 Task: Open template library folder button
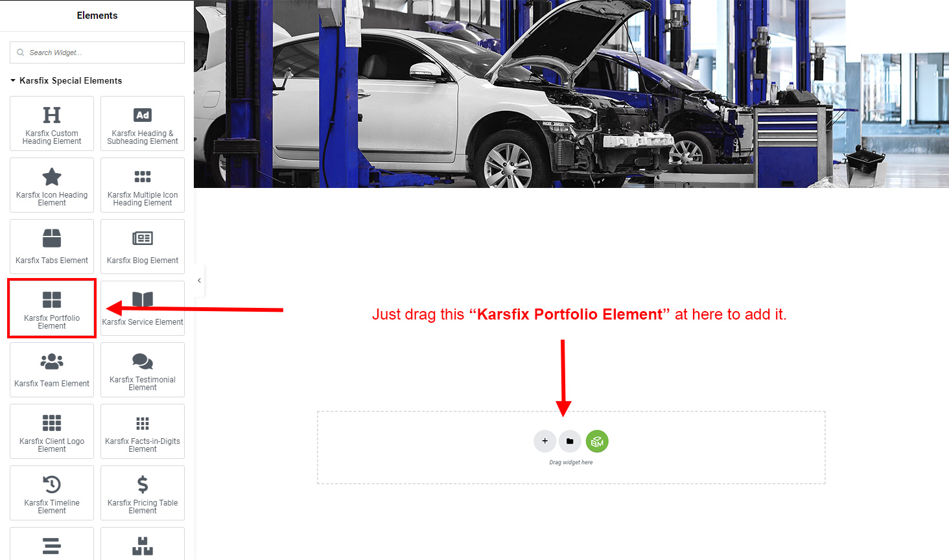coord(570,441)
